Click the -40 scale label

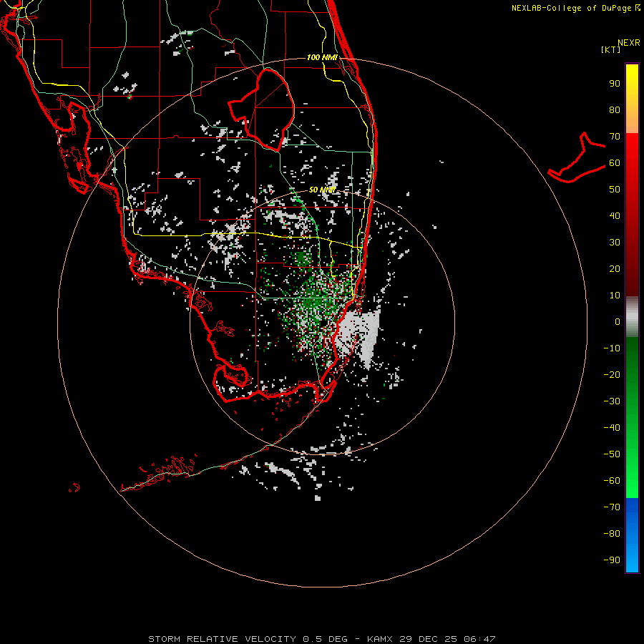pos(612,428)
